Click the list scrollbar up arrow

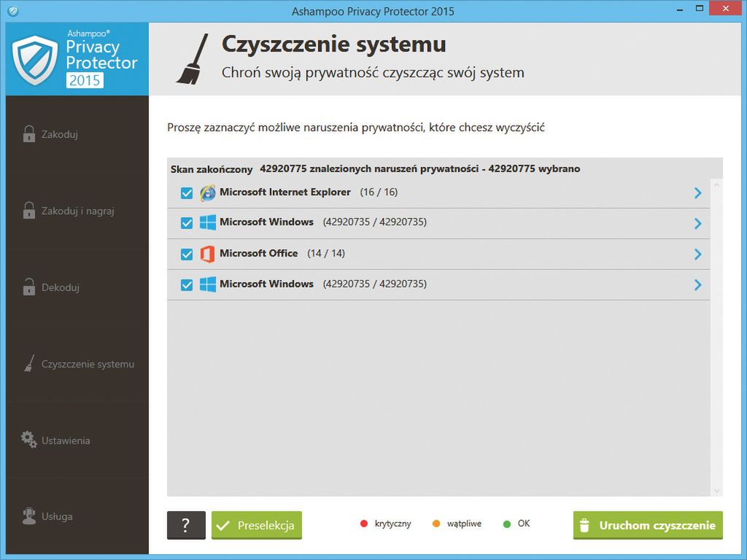click(716, 184)
